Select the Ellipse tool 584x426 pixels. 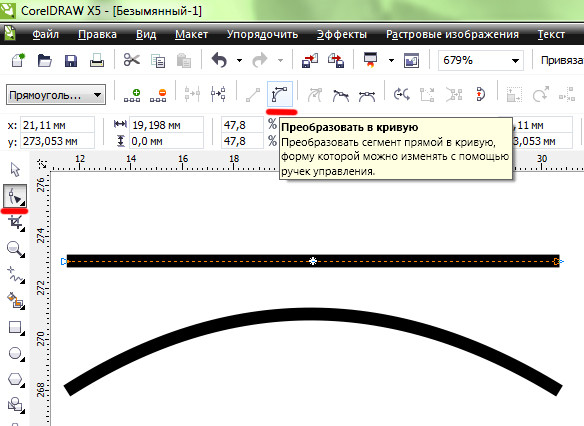(x=16, y=353)
